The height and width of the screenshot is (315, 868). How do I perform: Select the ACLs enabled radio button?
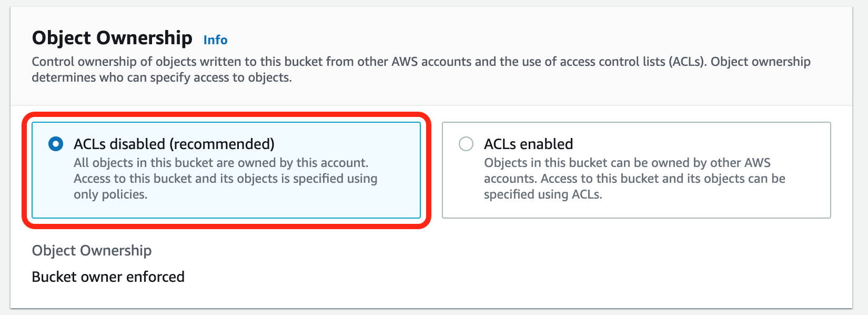click(466, 144)
